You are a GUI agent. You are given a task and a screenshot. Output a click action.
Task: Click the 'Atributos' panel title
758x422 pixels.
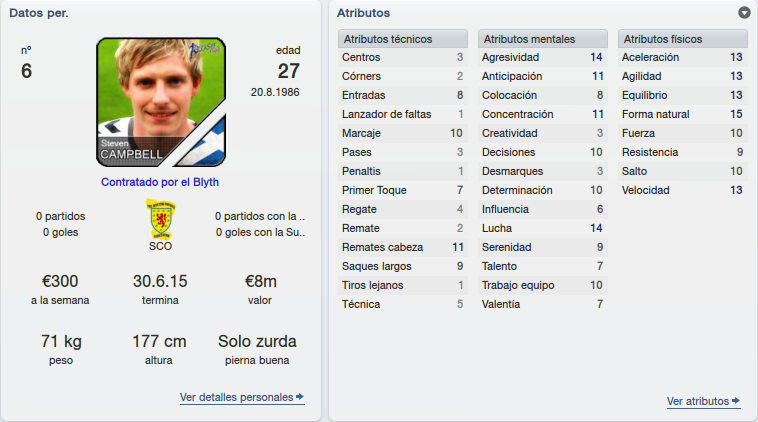pyautogui.click(x=364, y=13)
